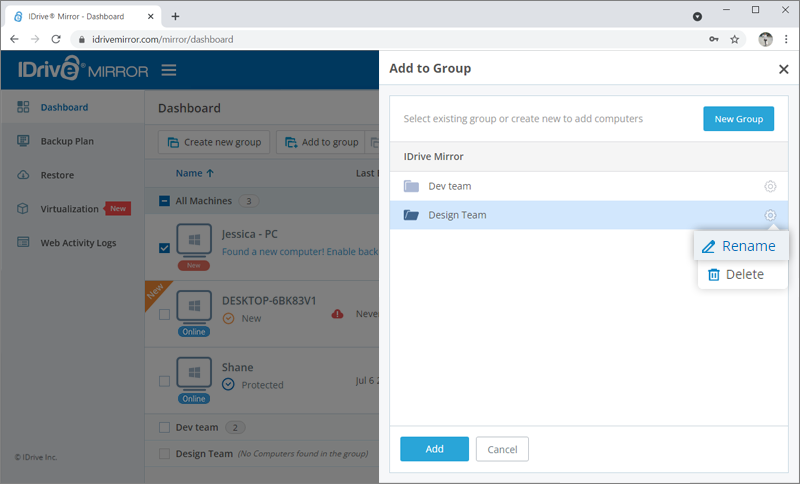This screenshot has width=800, height=484.
Task: Open the hamburger menu next to IDrive Mirror logo
Action: 169,70
